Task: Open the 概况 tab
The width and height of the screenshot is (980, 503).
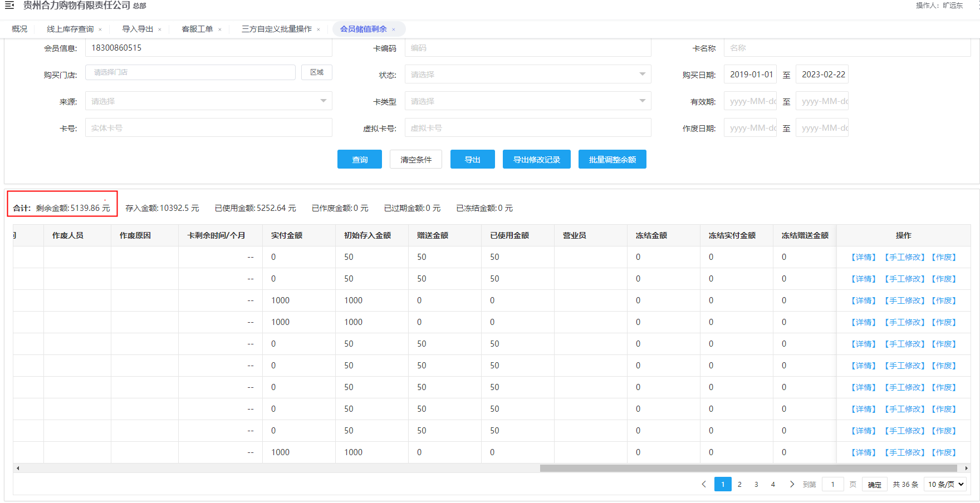Action: 19,29
